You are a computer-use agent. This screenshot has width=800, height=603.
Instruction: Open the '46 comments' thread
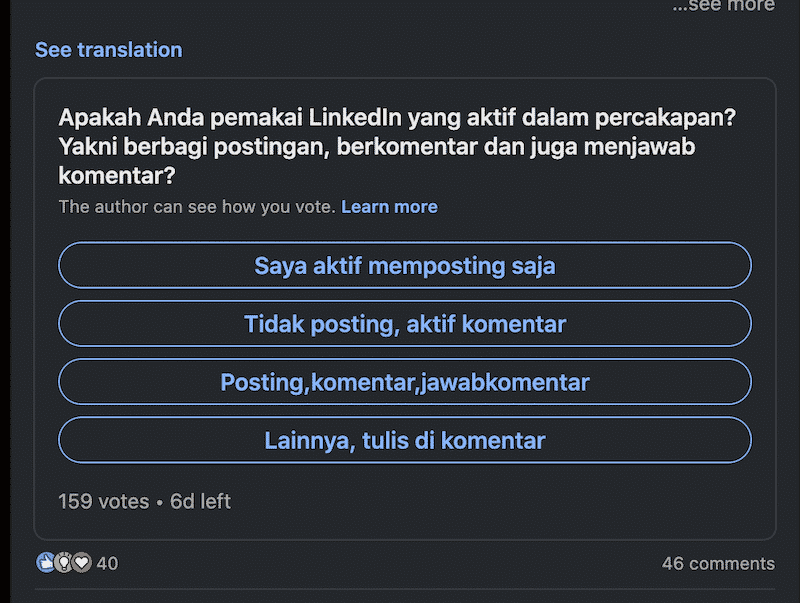(718, 563)
